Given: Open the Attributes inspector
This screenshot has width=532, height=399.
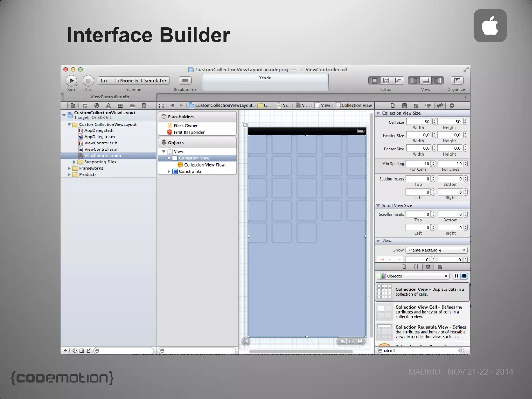Looking at the screenshot, I should pos(428,106).
